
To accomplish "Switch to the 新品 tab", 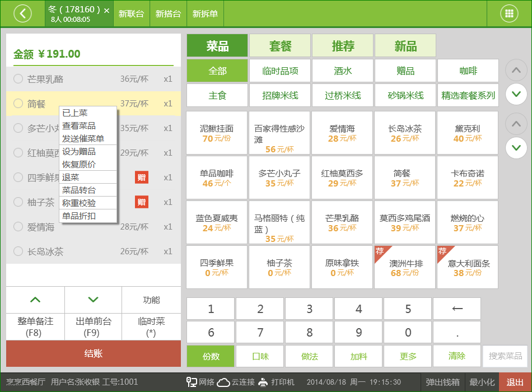I will [x=405, y=45].
